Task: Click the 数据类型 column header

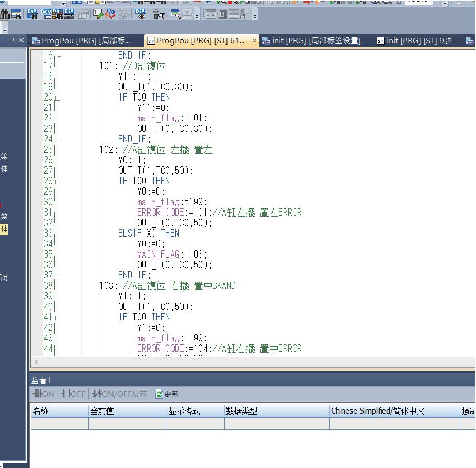Action: pos(277,411)
